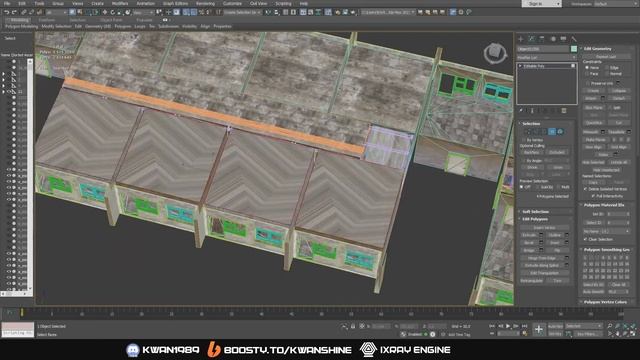640x360 pixels.
Task: Click the ViewCube in the viewport
Action: [x=495, y=53]
